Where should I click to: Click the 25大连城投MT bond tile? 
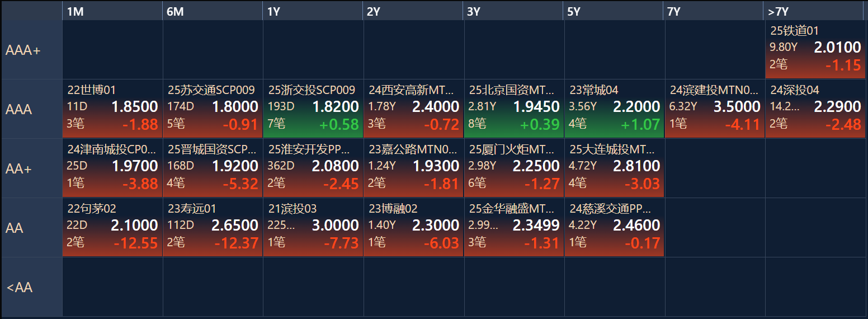[x=614, y=168]
